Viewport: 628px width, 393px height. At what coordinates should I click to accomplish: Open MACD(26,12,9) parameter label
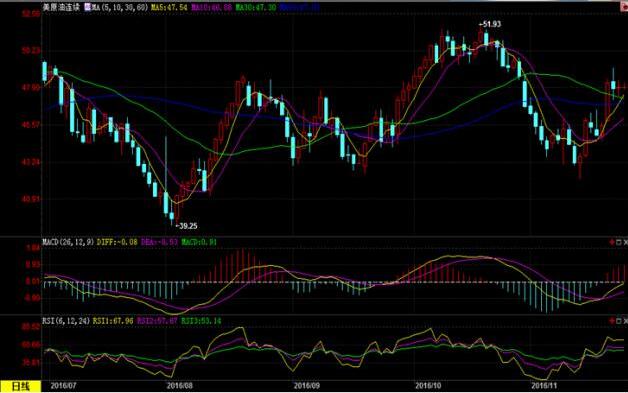click(x=68, y=242)
